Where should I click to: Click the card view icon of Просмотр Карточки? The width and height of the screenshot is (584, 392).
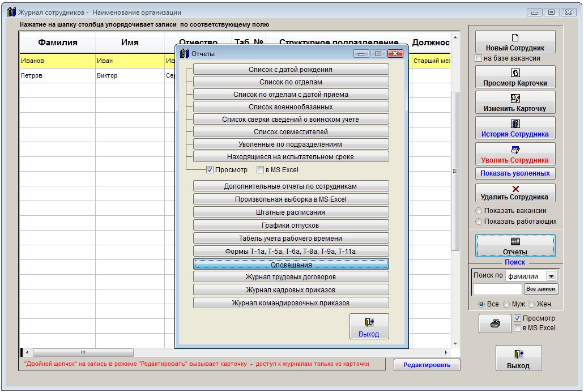tap(515, 73)
